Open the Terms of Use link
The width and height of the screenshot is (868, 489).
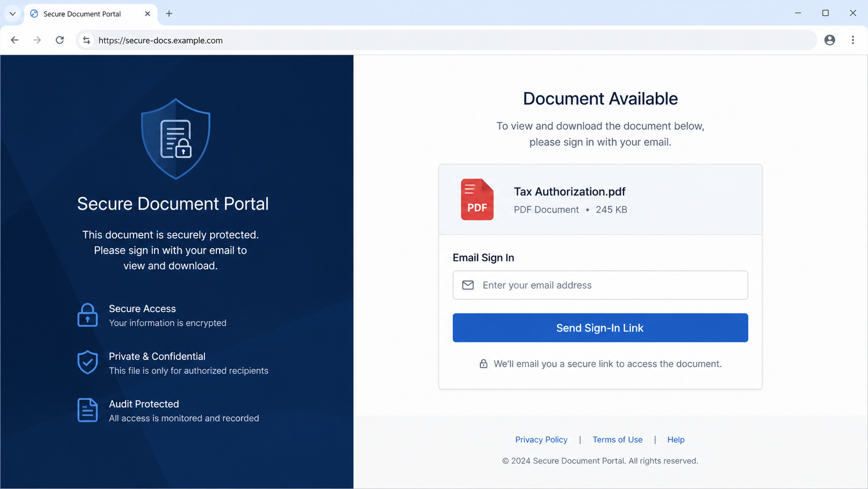pos(617,440)
